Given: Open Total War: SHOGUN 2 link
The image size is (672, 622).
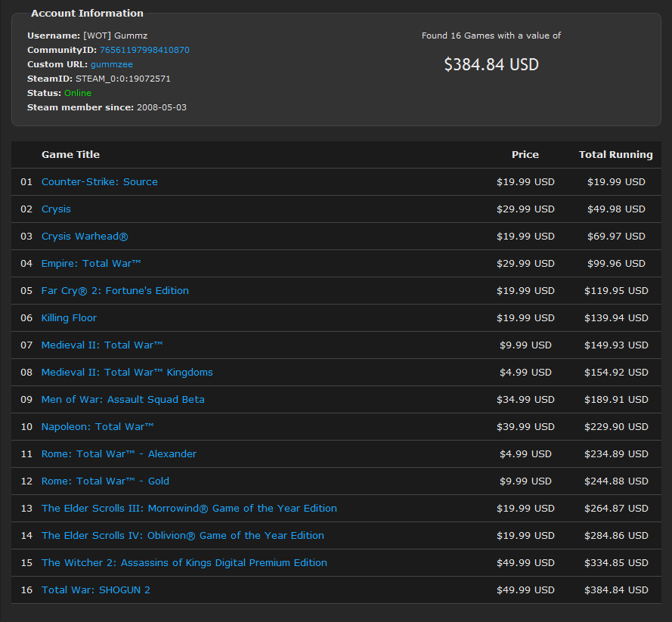Looking at the screenshot, I should coord(95,590).
